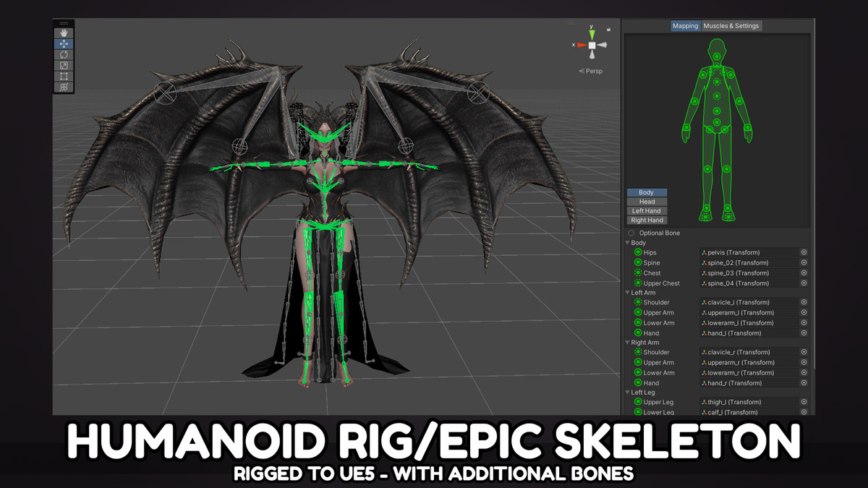Viewport: 868px width, 488px height.
Task: Open object picker for Hips bone field
Action: pos(804,252)
